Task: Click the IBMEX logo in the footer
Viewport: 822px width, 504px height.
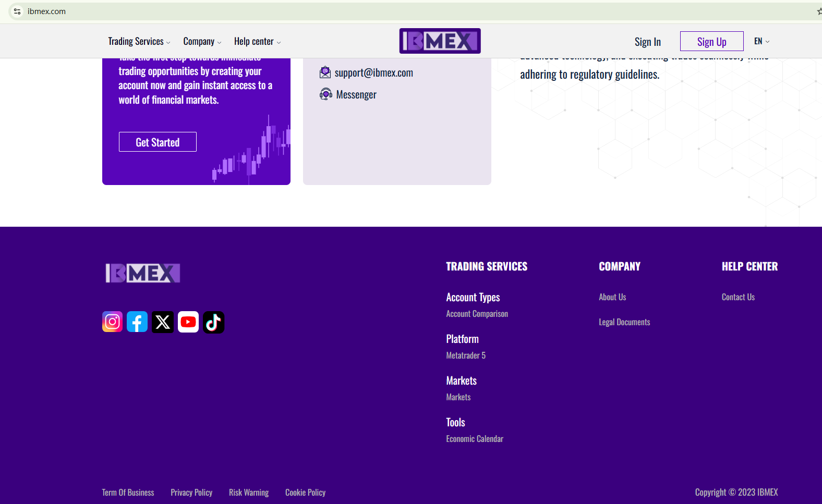Action: [143, 273]
